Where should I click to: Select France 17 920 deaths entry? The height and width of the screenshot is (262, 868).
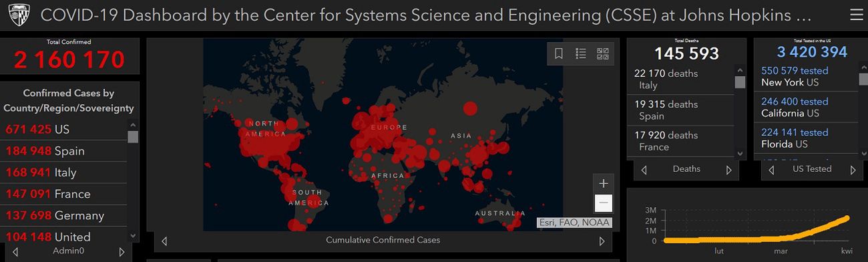coord(680,141)
